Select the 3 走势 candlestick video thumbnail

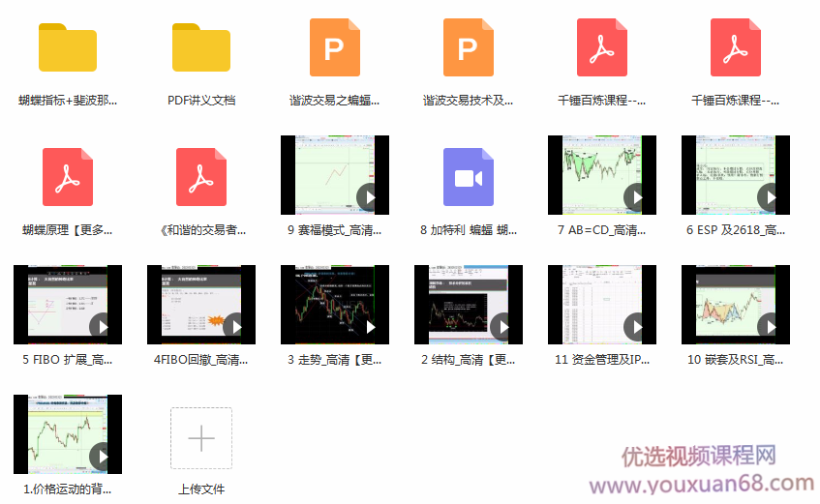(x=335, y=305)
